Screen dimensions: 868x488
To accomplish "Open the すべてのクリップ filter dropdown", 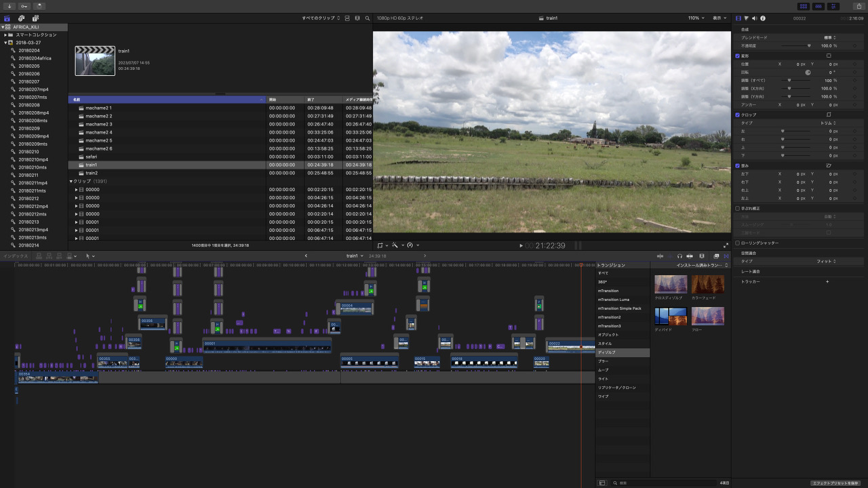I will [x=321, y=18].
